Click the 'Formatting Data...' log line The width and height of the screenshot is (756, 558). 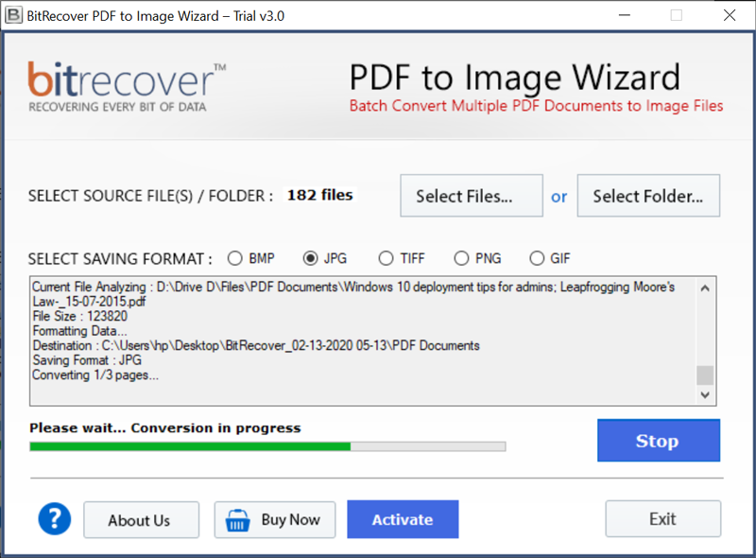tap(80, 331)
